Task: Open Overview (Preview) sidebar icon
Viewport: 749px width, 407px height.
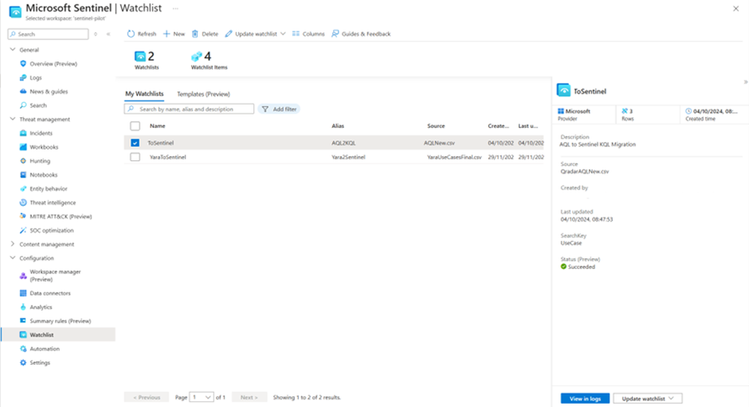Action: 23,64
